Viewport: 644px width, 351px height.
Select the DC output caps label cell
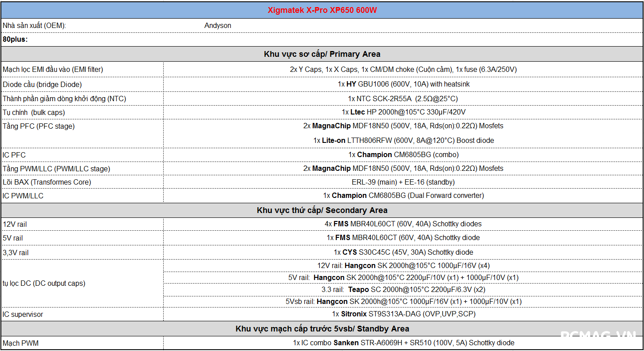point(44,284)
